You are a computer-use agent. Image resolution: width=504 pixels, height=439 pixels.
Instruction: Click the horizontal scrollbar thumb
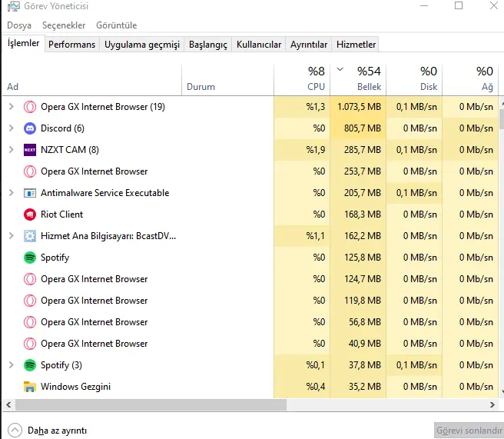point(151,404)
